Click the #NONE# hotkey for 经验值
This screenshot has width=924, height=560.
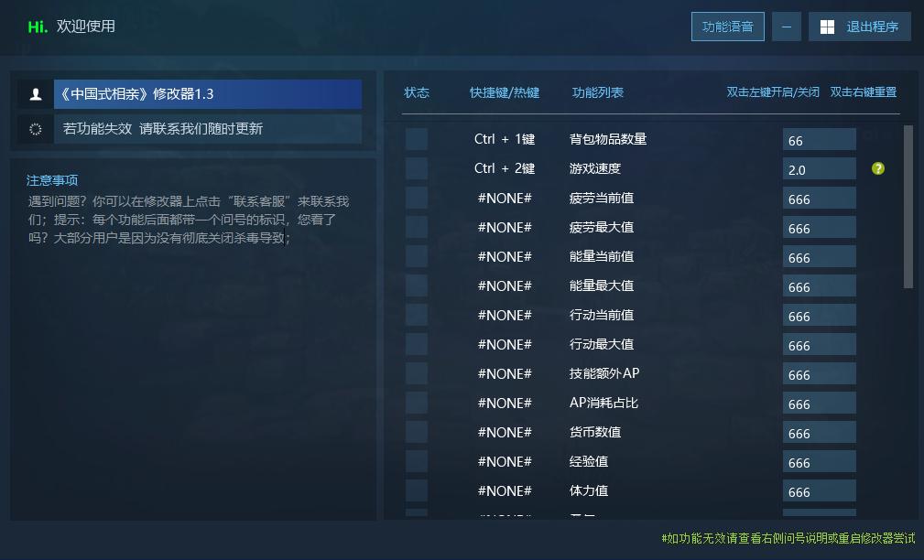click(505, 461)
